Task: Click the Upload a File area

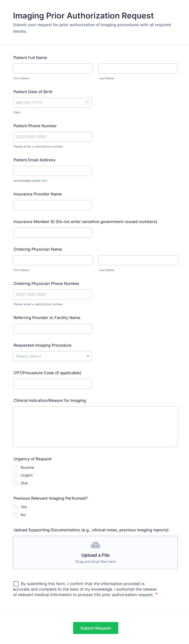Action: (95, 555)
